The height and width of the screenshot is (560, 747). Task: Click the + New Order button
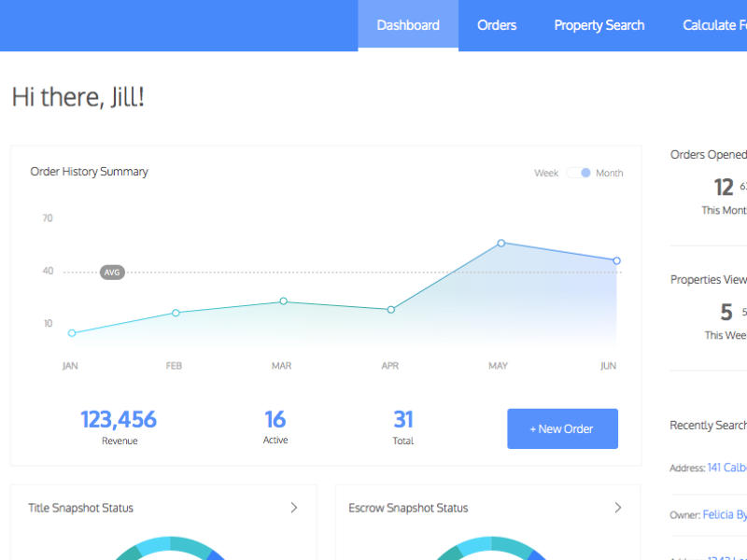[x=562, y=428]
